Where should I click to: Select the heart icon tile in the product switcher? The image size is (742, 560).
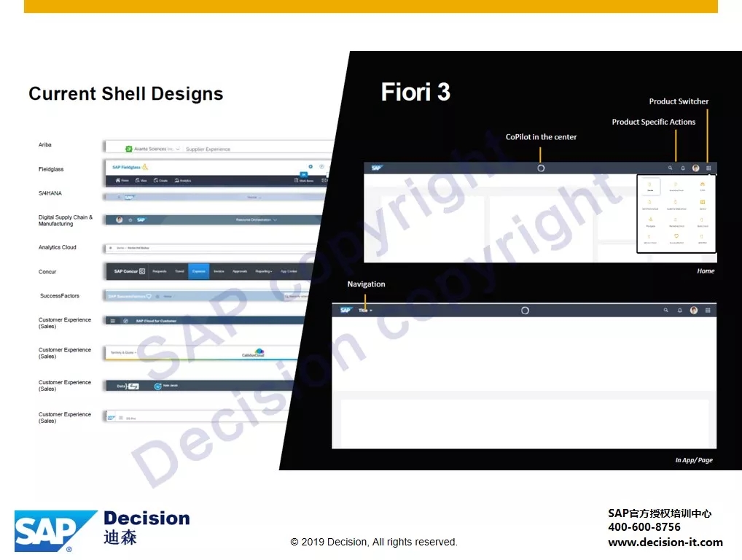point(676,238)
